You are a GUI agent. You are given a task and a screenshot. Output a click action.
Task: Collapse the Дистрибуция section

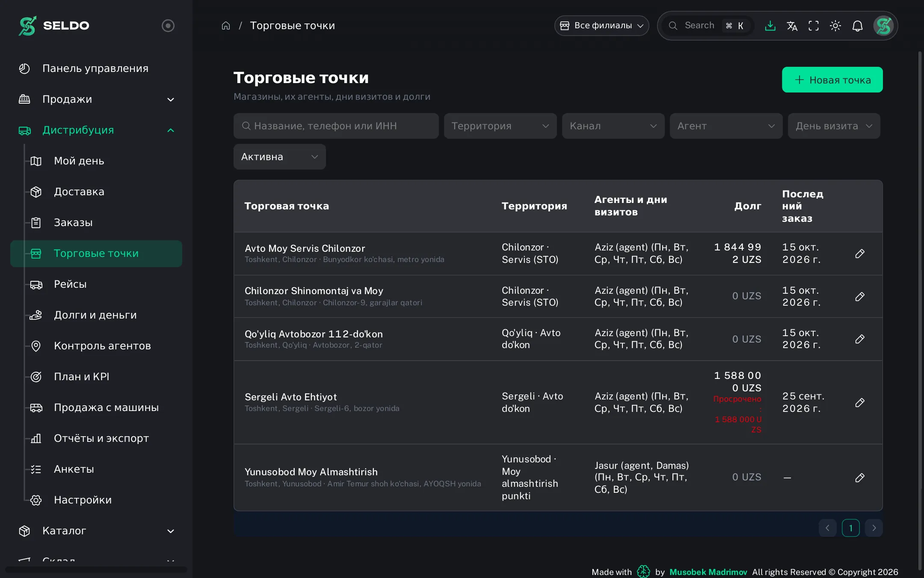(x=96, y=130)
